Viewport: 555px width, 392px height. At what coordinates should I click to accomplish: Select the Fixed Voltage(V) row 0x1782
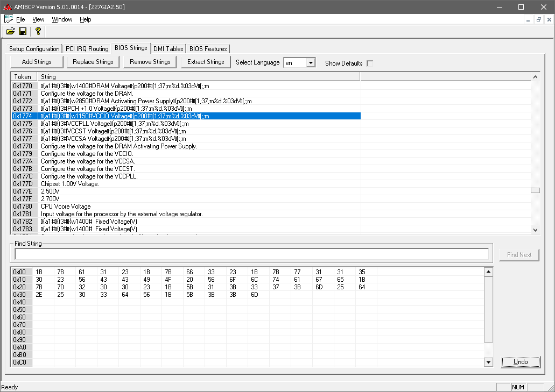186,222
